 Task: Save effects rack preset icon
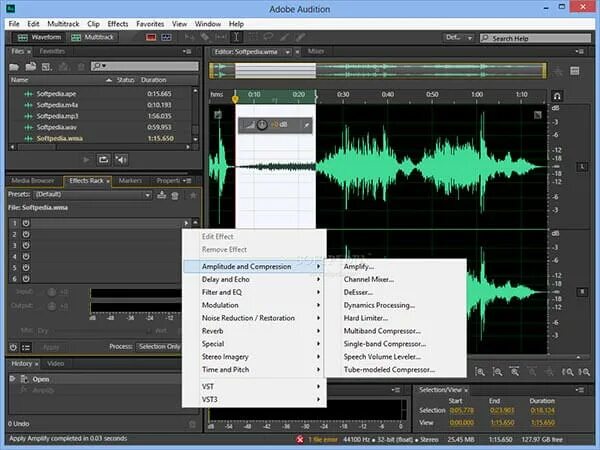(161, 195)
